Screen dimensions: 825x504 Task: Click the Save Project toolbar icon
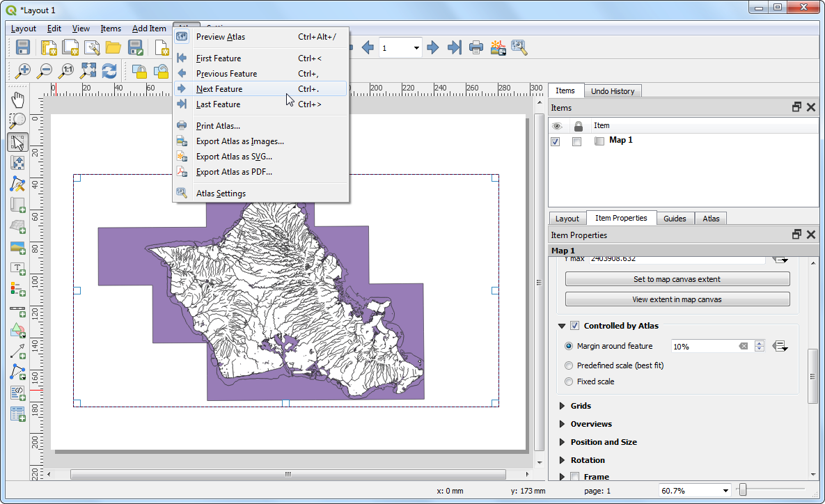[x=23, y=47]
